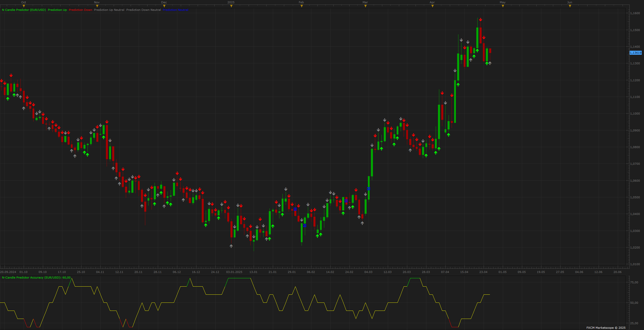Image resolution: width=644 pixels, height=330 pixels.
Task: Click the current price tag 1,13619
Action: (x=635, y=53)
